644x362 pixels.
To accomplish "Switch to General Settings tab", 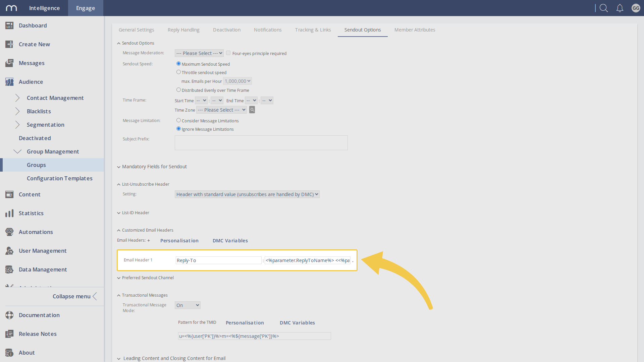I will (x=137, y=30).
